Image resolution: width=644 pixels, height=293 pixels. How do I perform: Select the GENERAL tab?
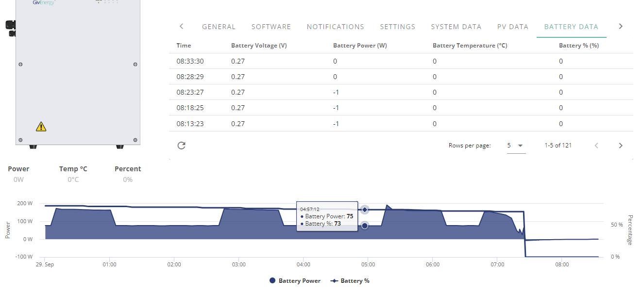pos(219,27)
